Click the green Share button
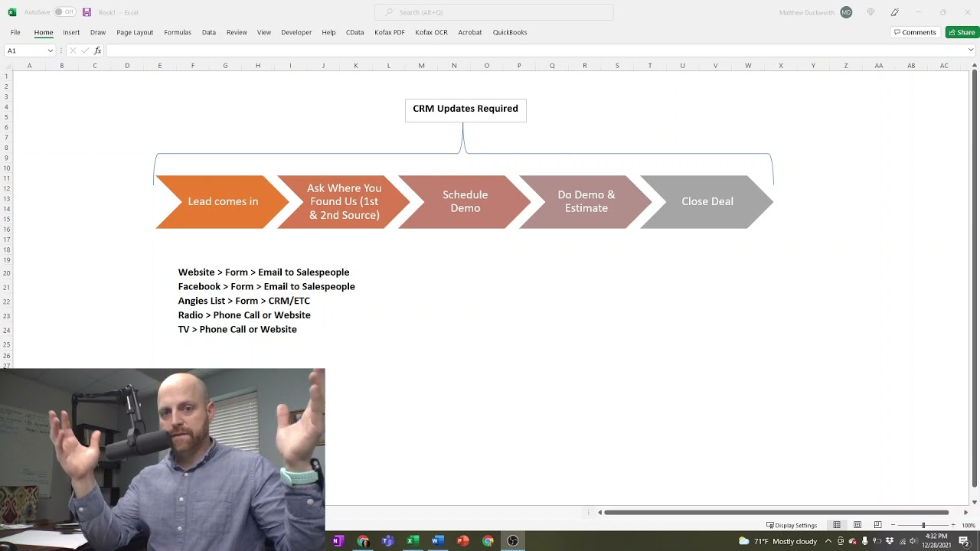Image resolution: width=980 pixels, height=551 pixels. click(x=962, y=32)
